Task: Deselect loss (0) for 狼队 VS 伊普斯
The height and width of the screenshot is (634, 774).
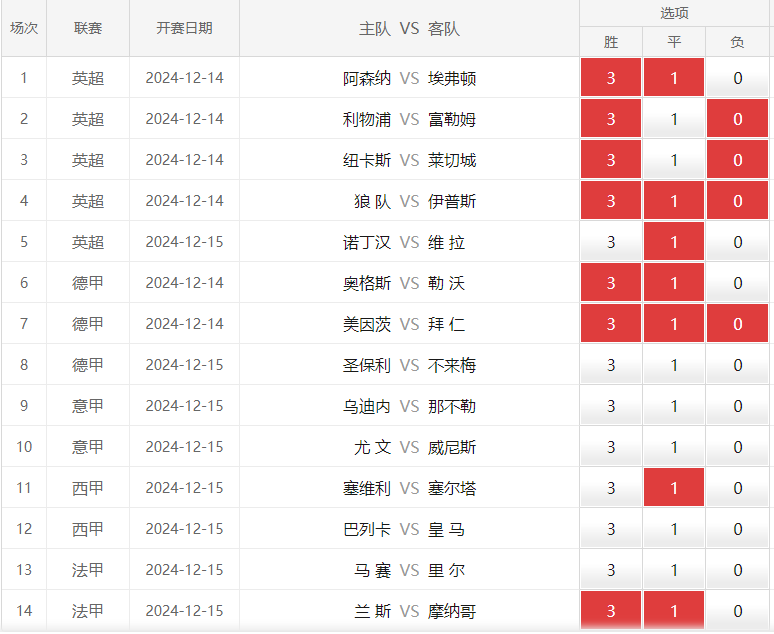Action: coord(737,200)
